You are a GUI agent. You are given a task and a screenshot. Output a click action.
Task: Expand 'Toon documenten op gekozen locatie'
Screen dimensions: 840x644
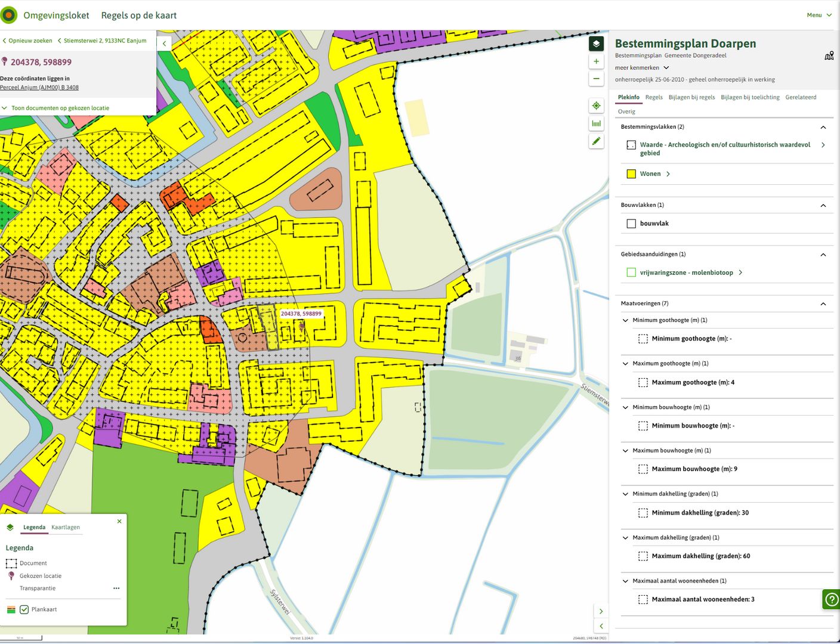pyautogui.click(x=60, y=109)
